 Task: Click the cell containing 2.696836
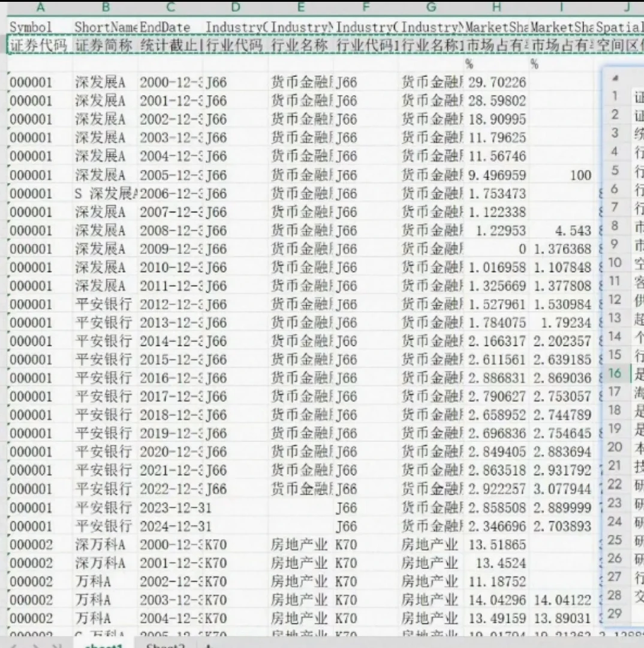pos(497,433)
